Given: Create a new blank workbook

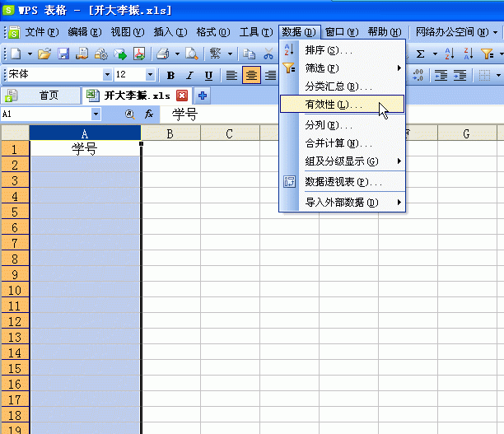Looking at the screenshot, I should click(16, 54).
